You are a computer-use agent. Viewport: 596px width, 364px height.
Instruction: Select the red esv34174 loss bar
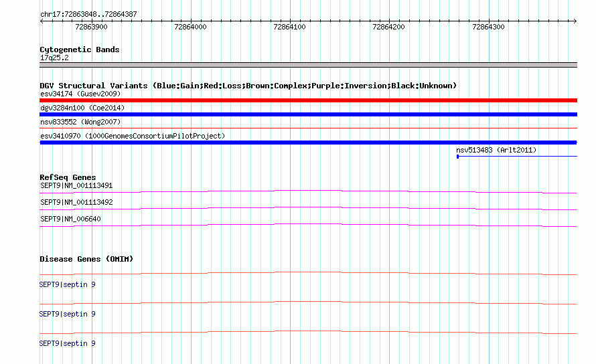click(x=308, y=100)
